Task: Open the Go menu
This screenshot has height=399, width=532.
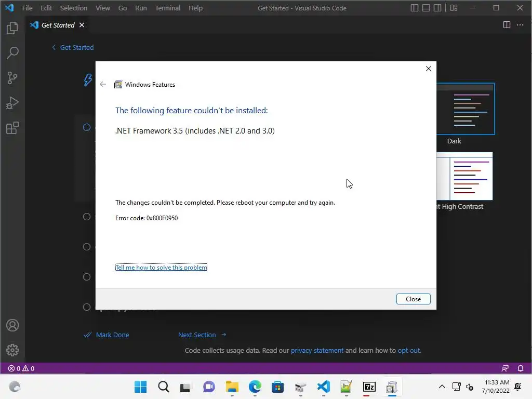Action: [123, 8]
